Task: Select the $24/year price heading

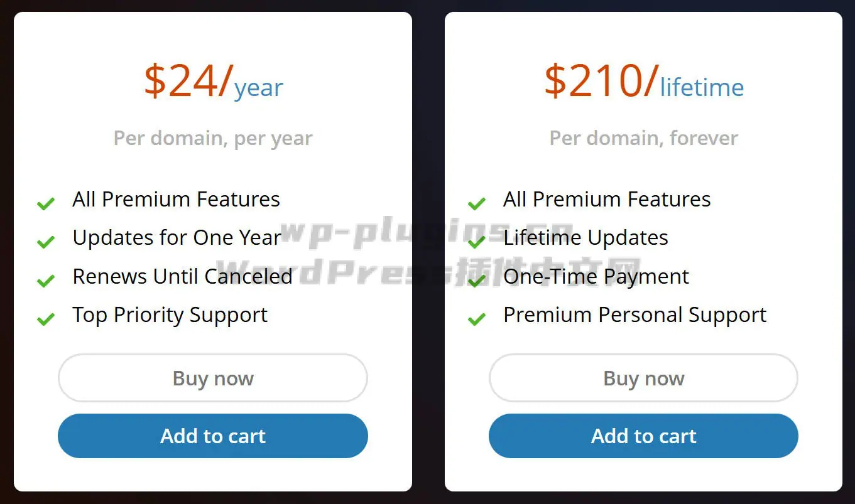Action: click(213, 82)
